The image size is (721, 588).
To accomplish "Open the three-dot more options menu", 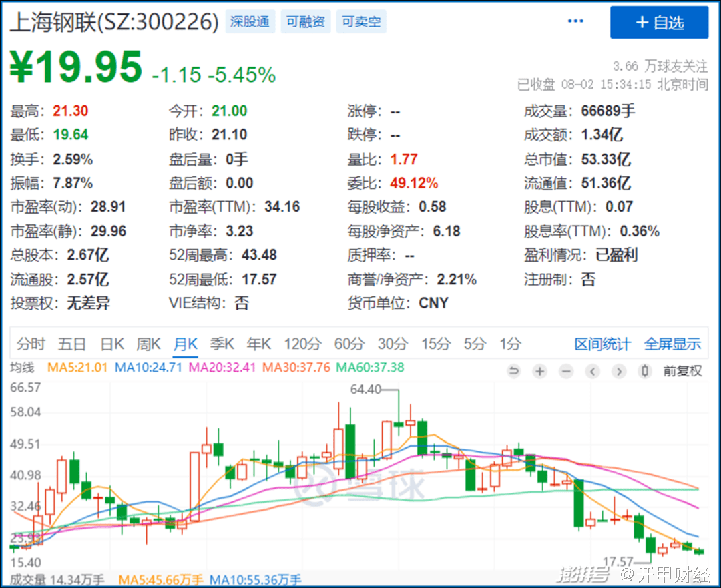I will [x=575, y=21].
